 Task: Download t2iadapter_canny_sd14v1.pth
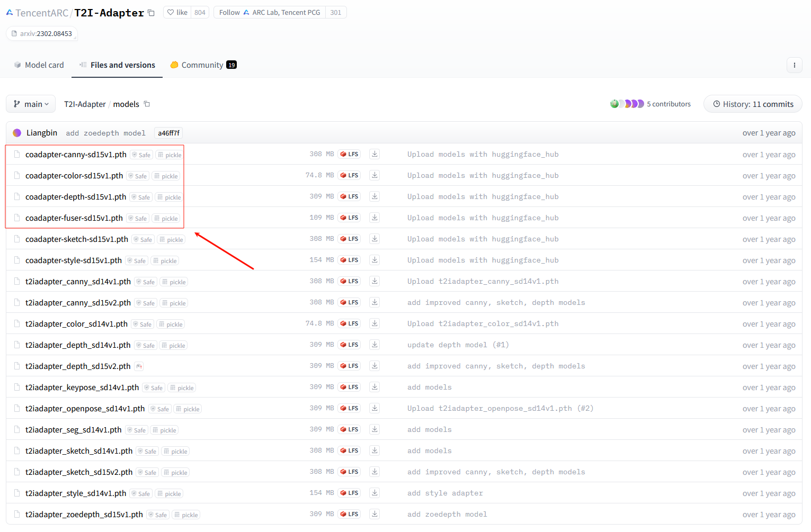click(x=375, y=281)
